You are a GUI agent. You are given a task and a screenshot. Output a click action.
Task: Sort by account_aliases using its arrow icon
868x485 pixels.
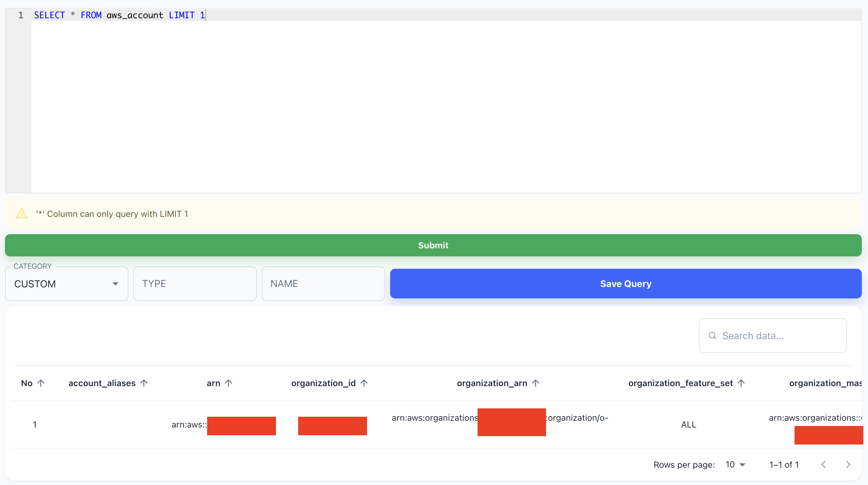[x=144, y=383]
